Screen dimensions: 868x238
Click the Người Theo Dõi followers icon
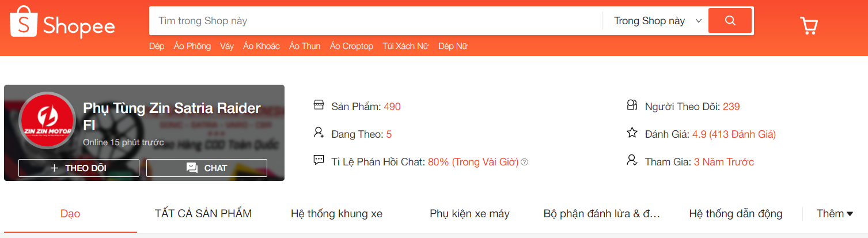(632, 105)
